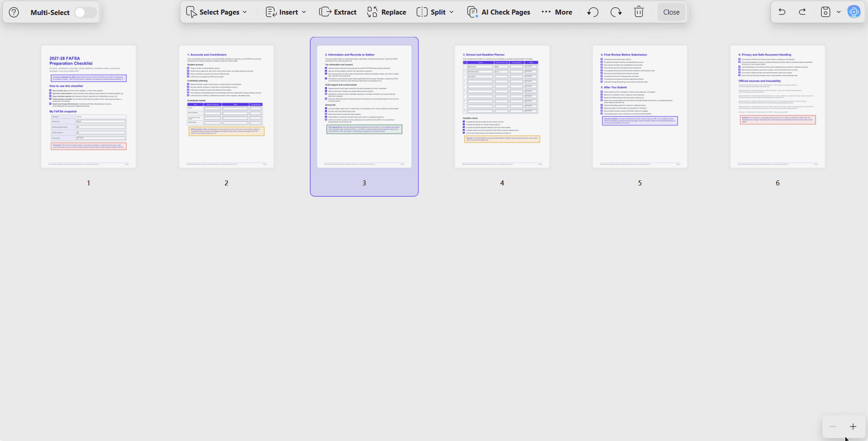Image resolution: width=868 pixels, height=441 pixels.
Task: Redo the last action
Action: 802,12
